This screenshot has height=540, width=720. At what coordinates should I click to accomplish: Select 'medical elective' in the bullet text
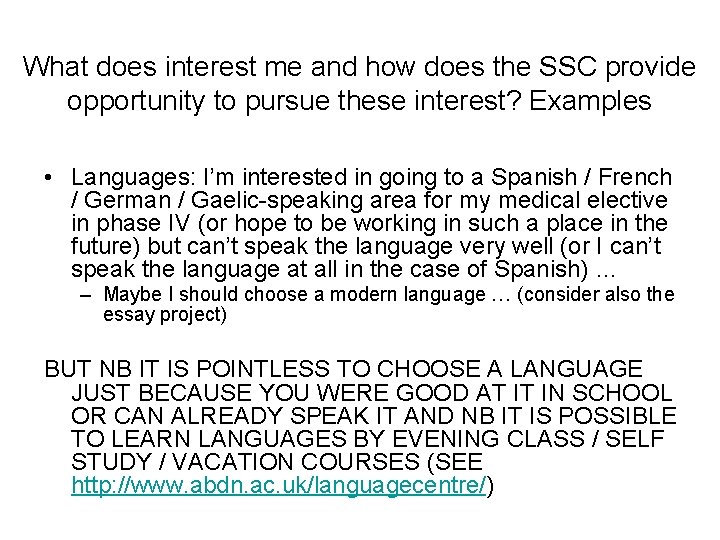[583, 200]
